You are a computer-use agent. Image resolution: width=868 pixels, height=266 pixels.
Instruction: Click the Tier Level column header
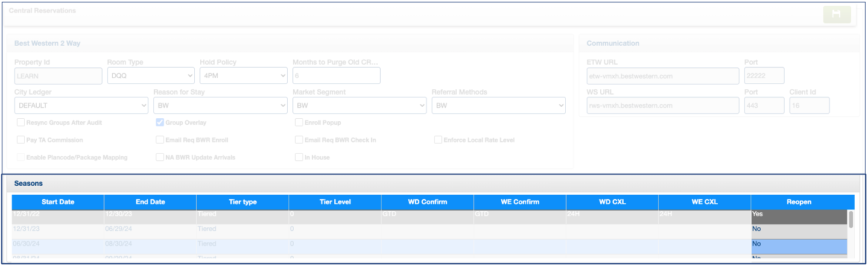(335, 202)
